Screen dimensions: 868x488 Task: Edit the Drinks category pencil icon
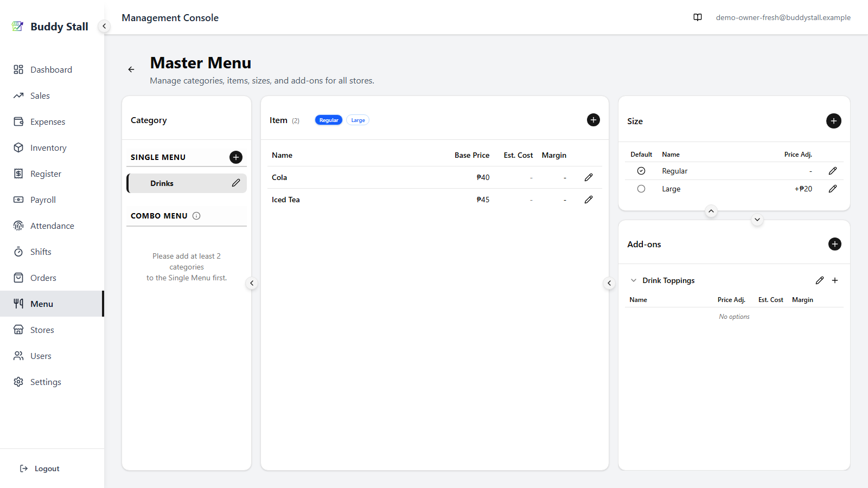pyautogui.click(x=236, y=183)
